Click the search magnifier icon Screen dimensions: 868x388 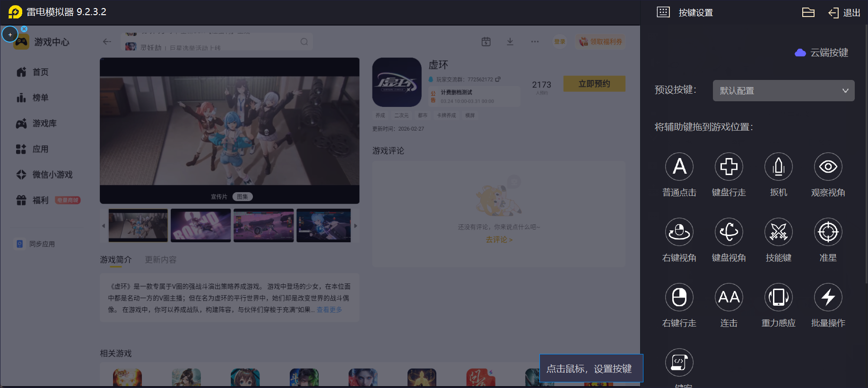click(x=304, y=42)
